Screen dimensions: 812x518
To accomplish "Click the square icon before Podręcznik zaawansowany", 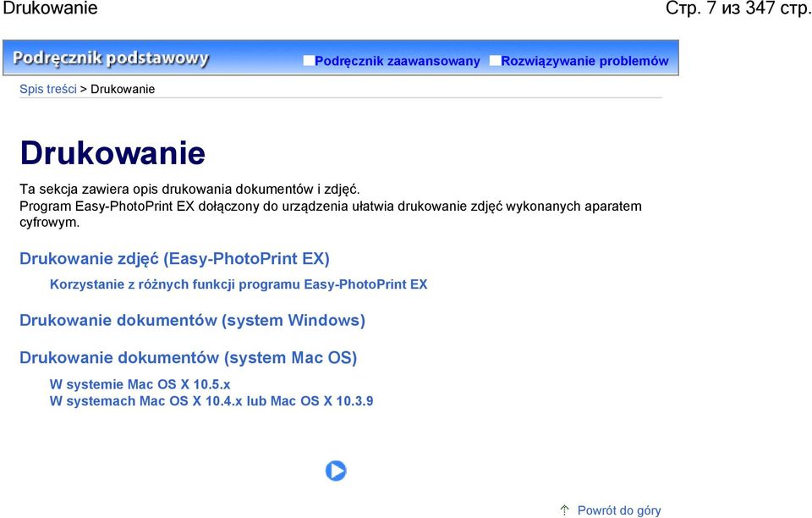I will pos(309,61).
